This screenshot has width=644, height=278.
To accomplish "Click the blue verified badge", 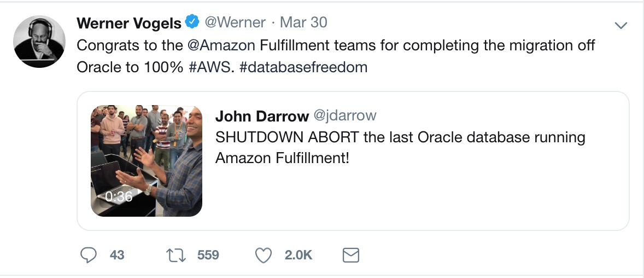I will point(191,22).
